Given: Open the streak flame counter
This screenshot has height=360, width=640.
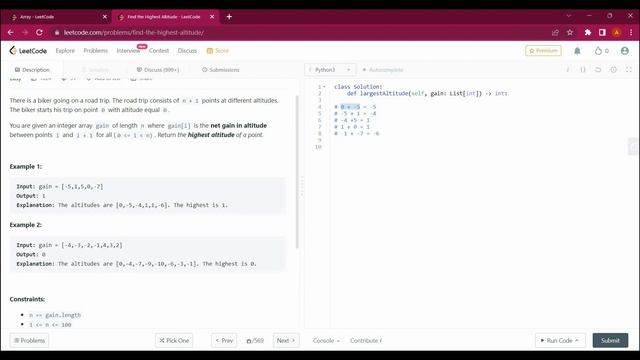Looking at the screenshot, I should (602, 51).
